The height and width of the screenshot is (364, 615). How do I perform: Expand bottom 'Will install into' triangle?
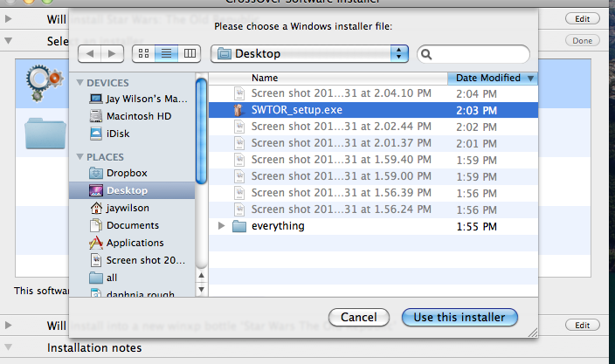click(8, 326)
